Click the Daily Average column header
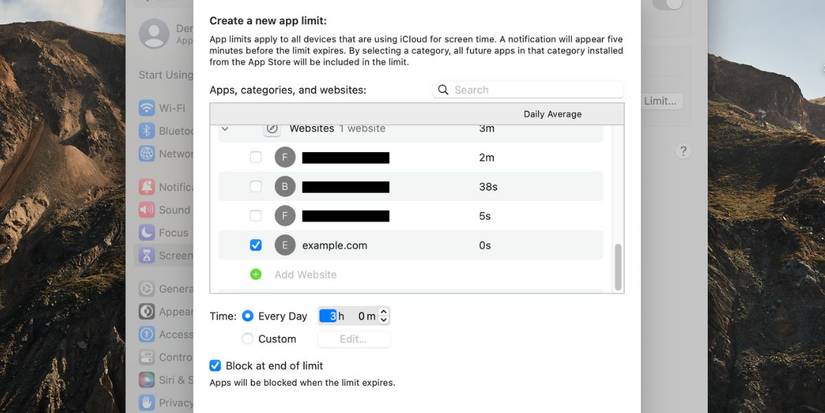 552,114
